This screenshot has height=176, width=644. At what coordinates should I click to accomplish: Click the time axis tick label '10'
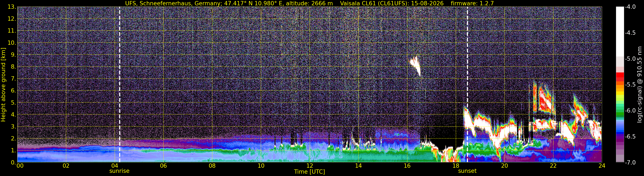(x=261, y=166)
